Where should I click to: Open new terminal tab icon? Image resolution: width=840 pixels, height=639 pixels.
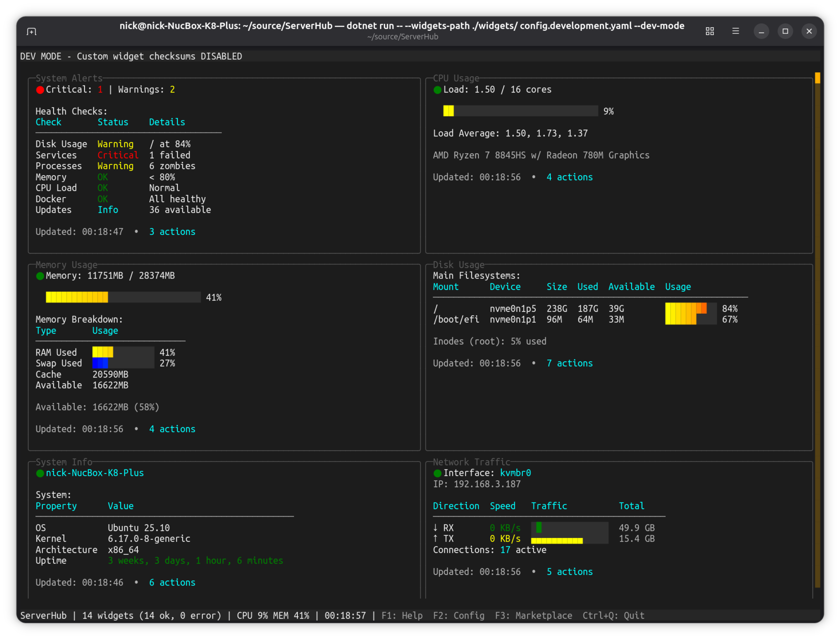point(32,31)
